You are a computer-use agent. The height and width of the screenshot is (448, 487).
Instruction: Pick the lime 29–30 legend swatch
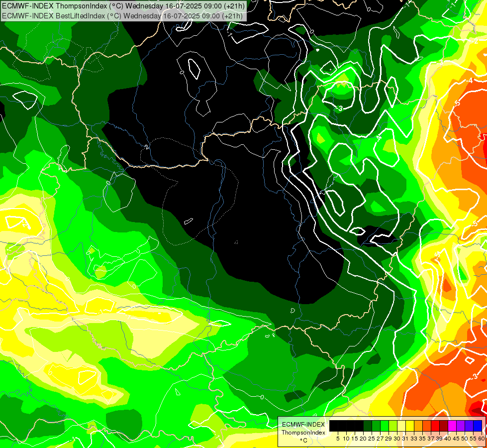click(x=393, y=426)
